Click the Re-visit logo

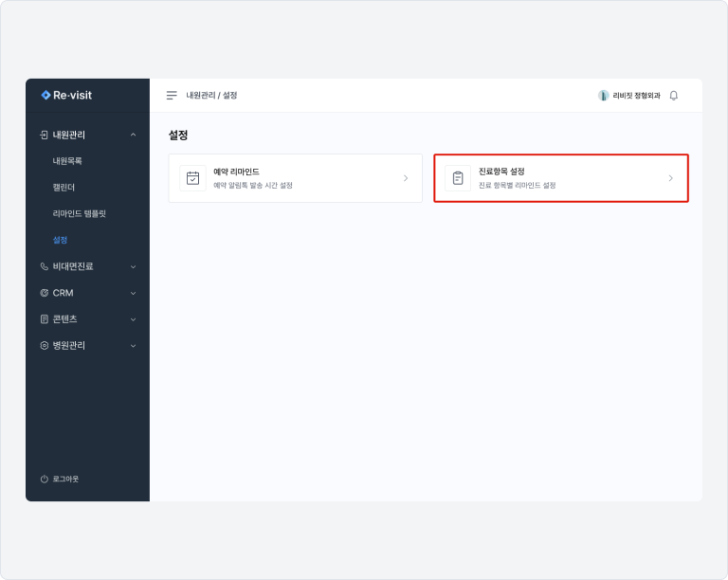coord(67,95)
